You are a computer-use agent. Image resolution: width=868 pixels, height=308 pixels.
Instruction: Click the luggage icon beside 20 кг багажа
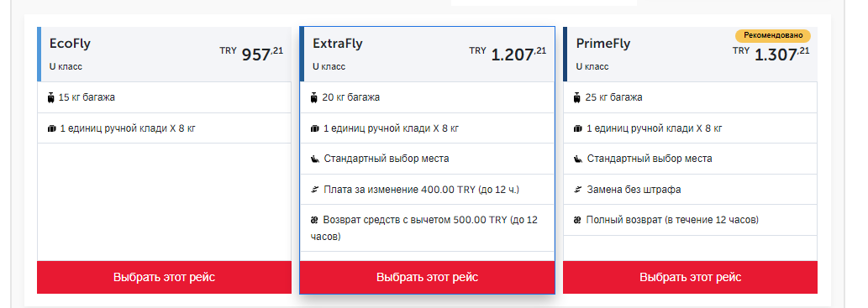[314, 98]
